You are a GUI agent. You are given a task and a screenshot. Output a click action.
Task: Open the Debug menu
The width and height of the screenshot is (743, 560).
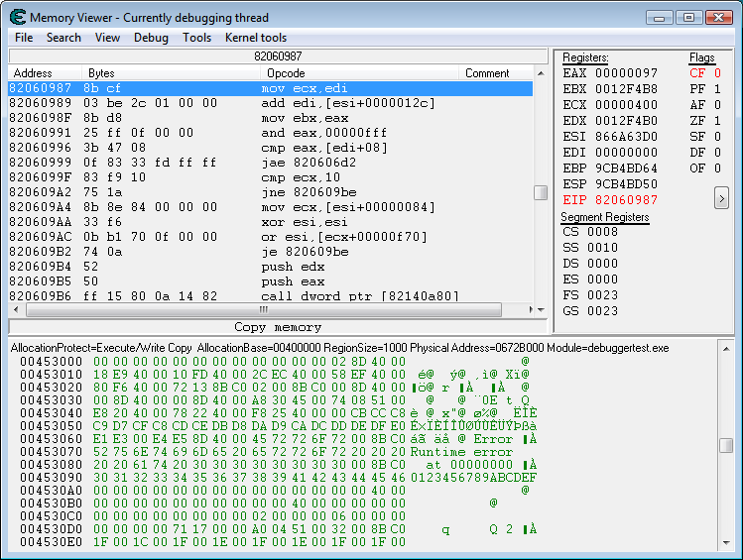[x=151, y=38]
